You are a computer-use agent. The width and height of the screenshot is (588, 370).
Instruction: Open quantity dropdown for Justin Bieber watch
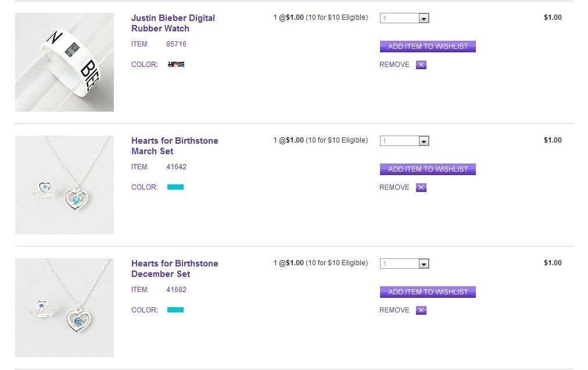424,19
